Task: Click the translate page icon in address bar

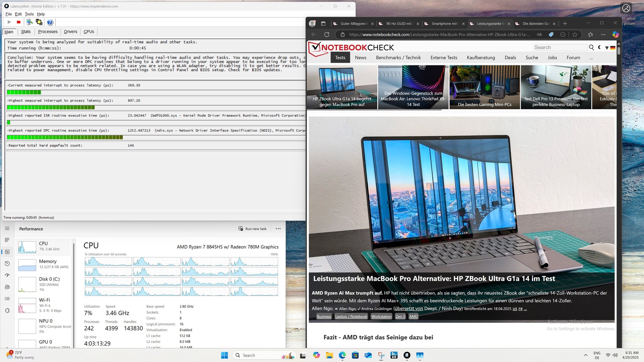Action: 539,35
